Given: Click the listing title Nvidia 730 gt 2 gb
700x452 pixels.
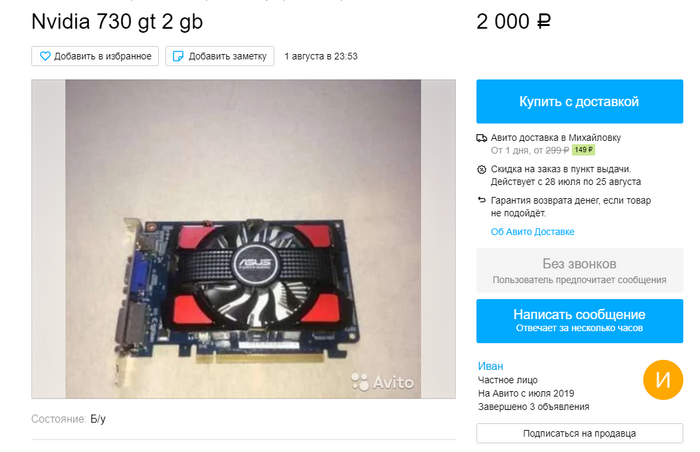Looking at the screenshot, I should tap(117, 21).
